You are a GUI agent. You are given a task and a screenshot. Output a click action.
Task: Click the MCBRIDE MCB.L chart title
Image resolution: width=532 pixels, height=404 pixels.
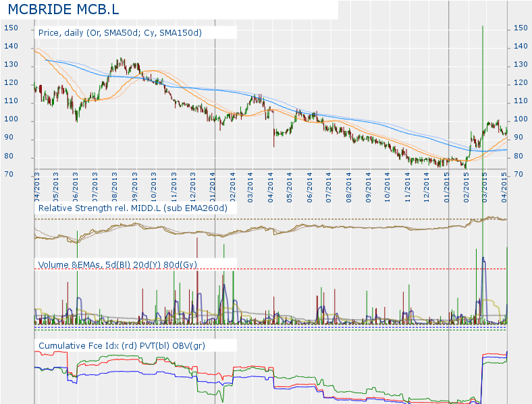(63, 9)
